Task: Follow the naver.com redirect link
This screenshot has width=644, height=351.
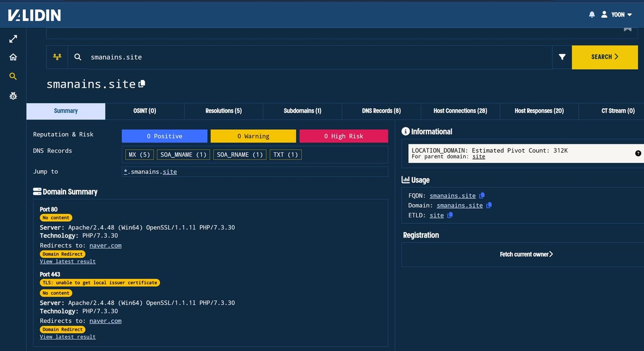Action: pos(105,245)
